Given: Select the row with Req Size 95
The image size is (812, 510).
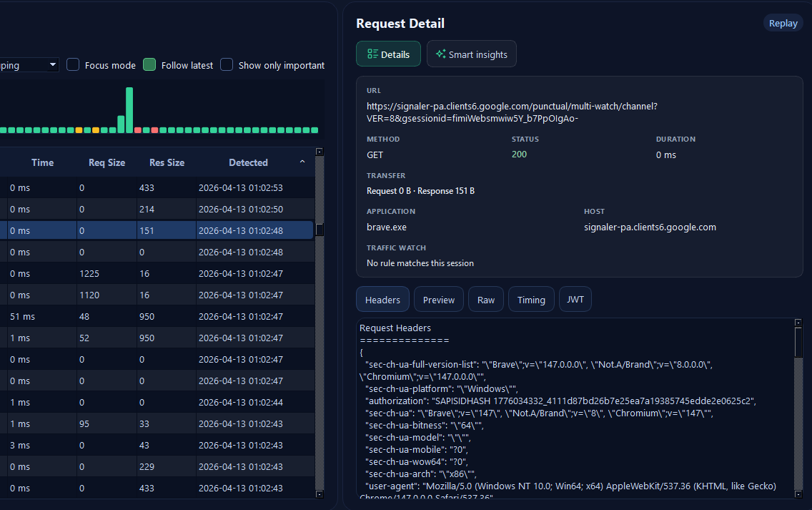Looking at the screenshot, I should (157, 423).
